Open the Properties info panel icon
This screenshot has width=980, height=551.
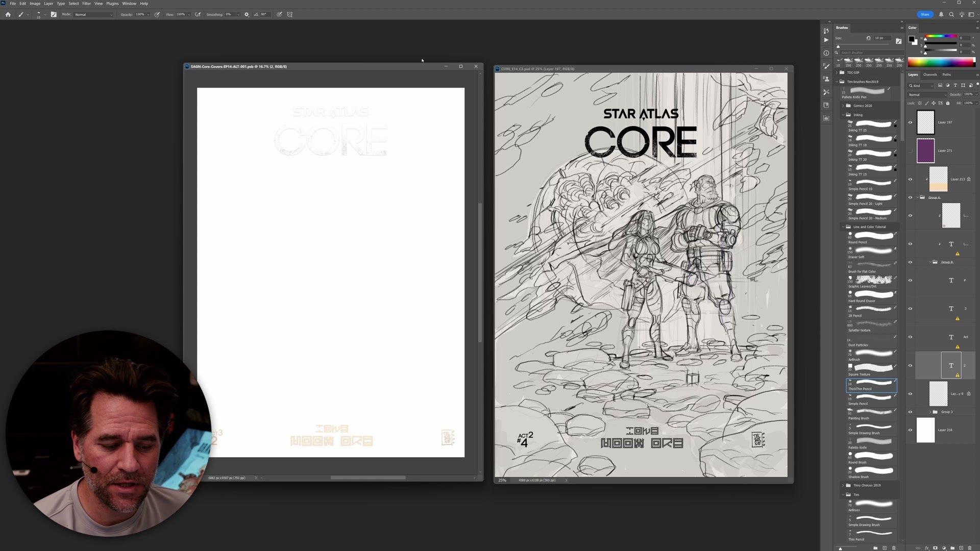point(826,53)
